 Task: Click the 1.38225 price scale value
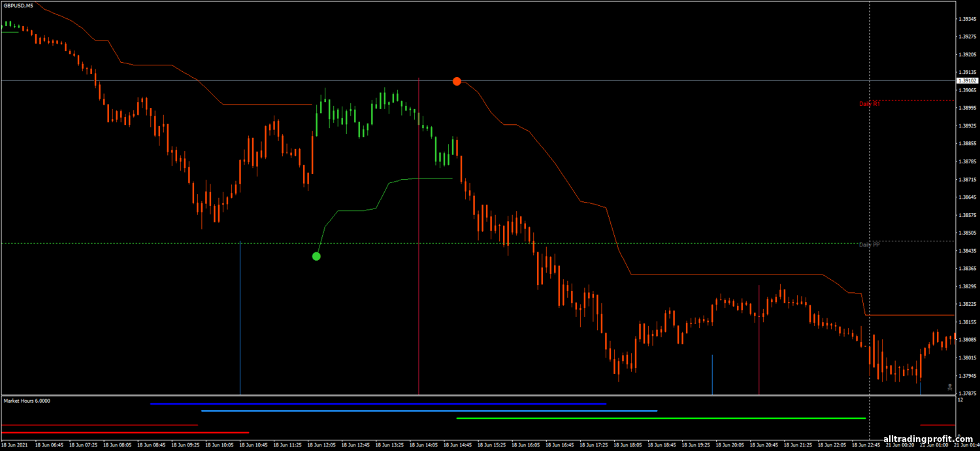tap(968, 305)
